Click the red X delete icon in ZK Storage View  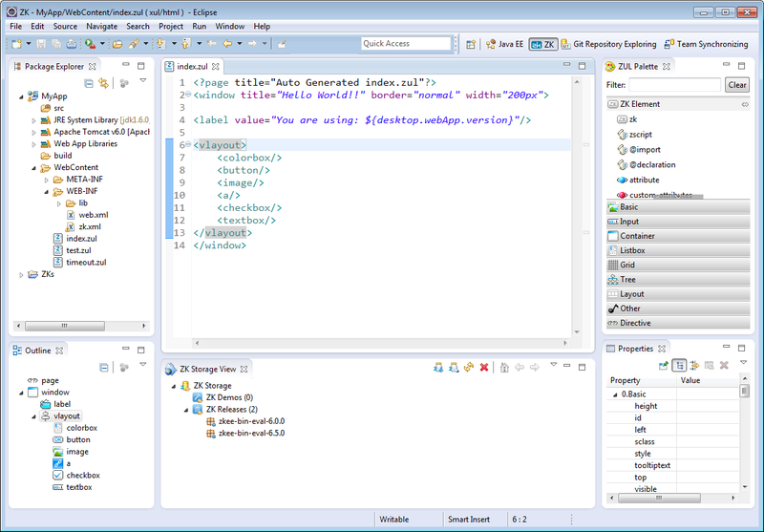484,368
